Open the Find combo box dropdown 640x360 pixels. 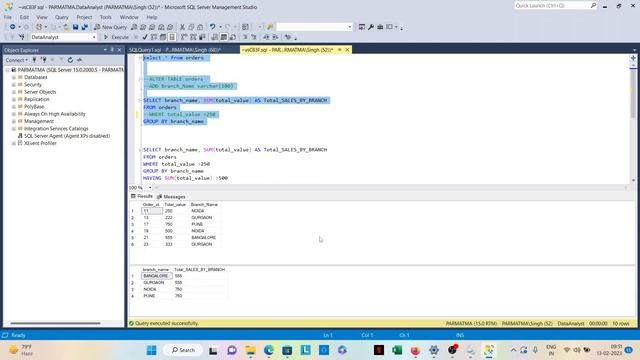350,27
